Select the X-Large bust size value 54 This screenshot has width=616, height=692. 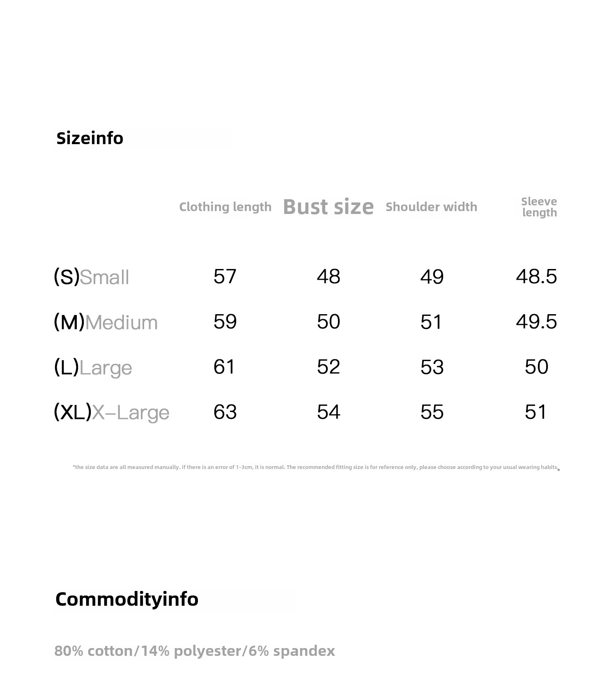[329, 412]
